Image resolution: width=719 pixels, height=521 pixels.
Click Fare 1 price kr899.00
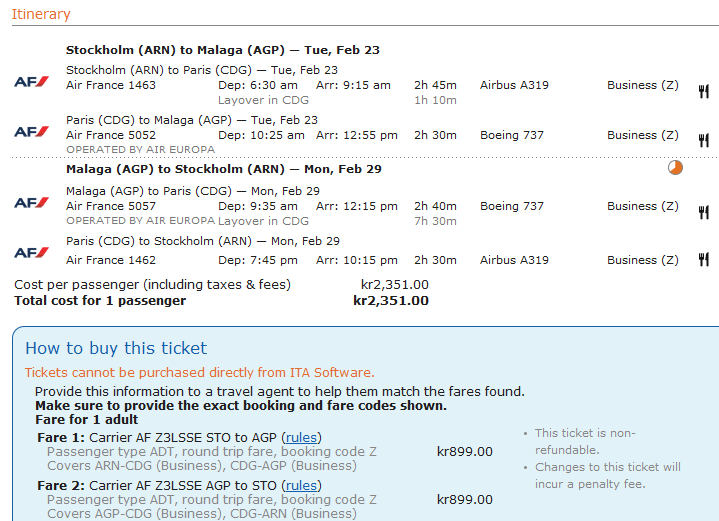click(465, 451)
